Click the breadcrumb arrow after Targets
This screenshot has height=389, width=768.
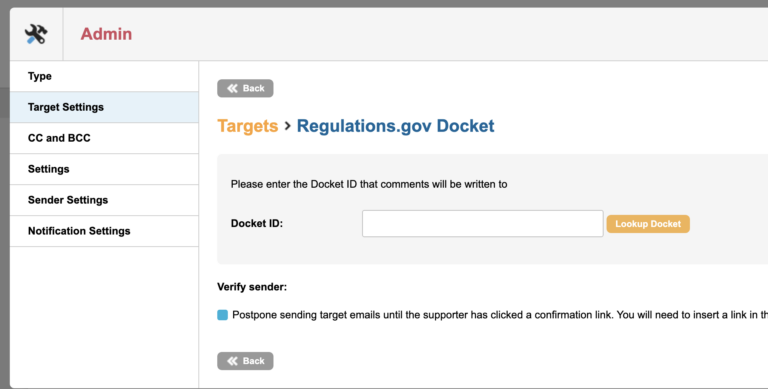(x=288, y=126)
